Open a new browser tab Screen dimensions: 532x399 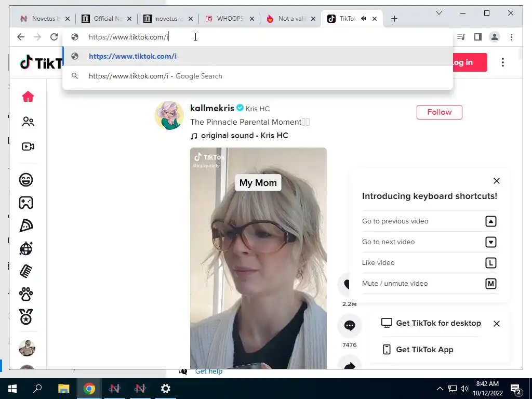(394, 19)
